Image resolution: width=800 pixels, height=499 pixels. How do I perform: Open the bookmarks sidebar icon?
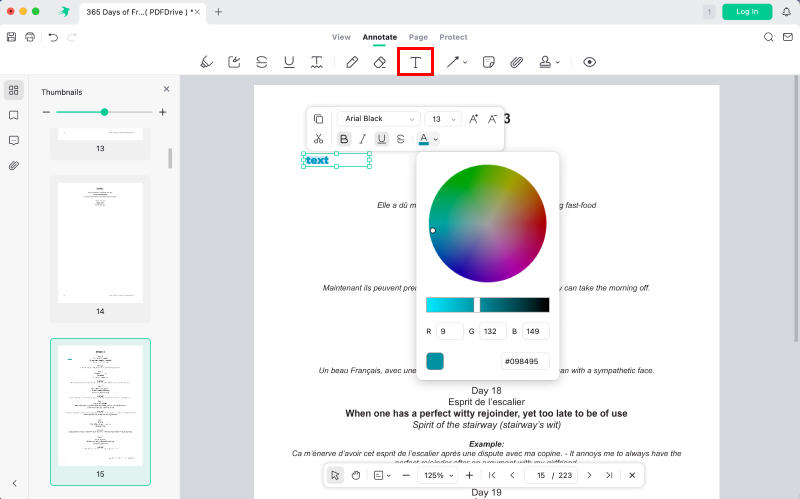tap(14, 115)
